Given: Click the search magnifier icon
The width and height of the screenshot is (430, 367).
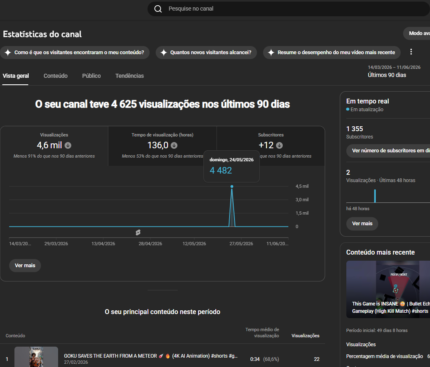Looking at the screenshot, I should coord(158,9).
